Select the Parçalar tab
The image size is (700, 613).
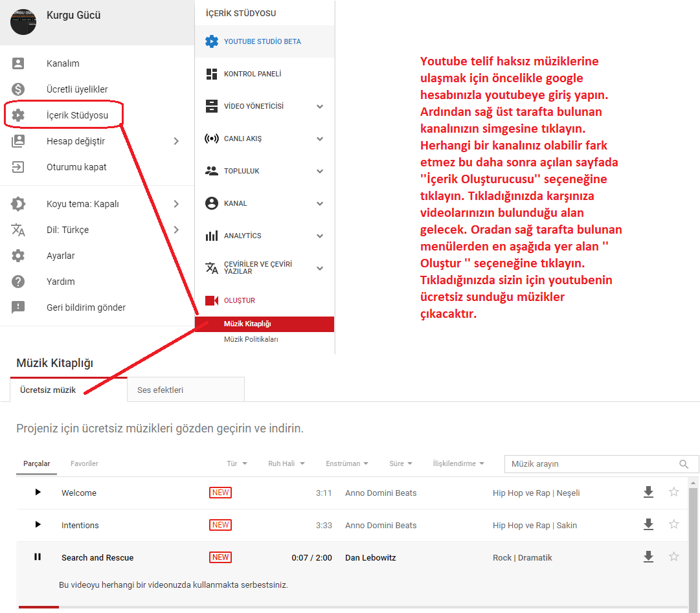(37, 463)
